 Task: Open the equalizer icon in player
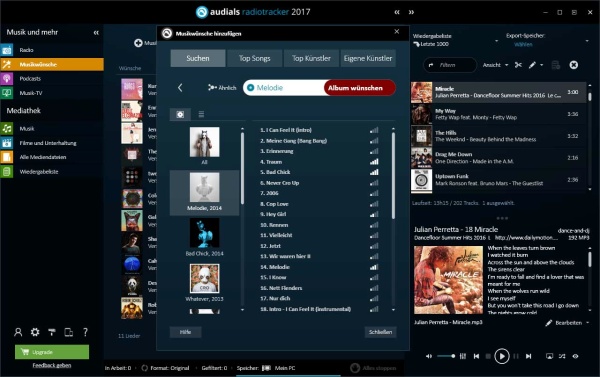(x=463, y=356)
